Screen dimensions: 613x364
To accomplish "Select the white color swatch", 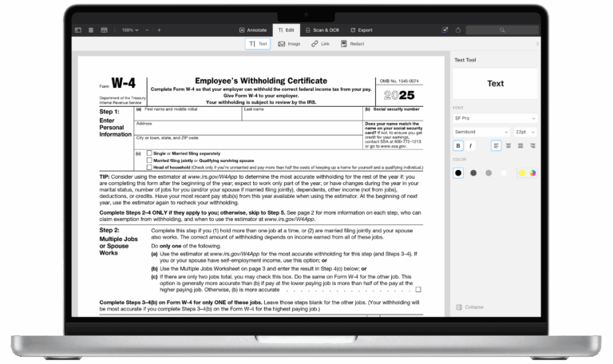I will pyautogui.click(x=504, y=172).
